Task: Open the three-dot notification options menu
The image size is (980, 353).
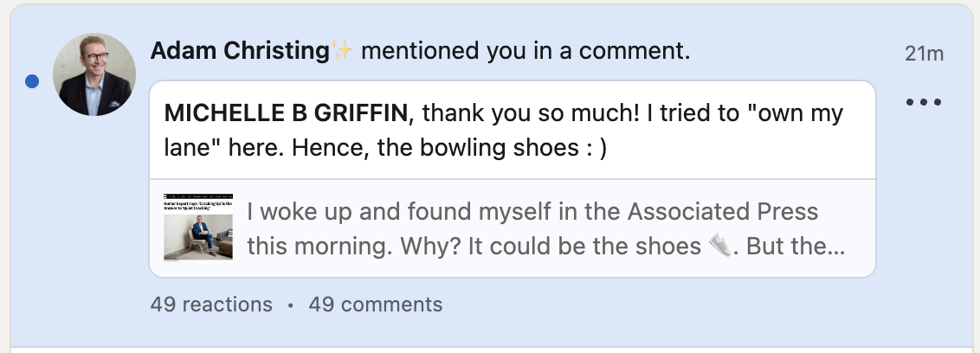Action: pos(923,103)
